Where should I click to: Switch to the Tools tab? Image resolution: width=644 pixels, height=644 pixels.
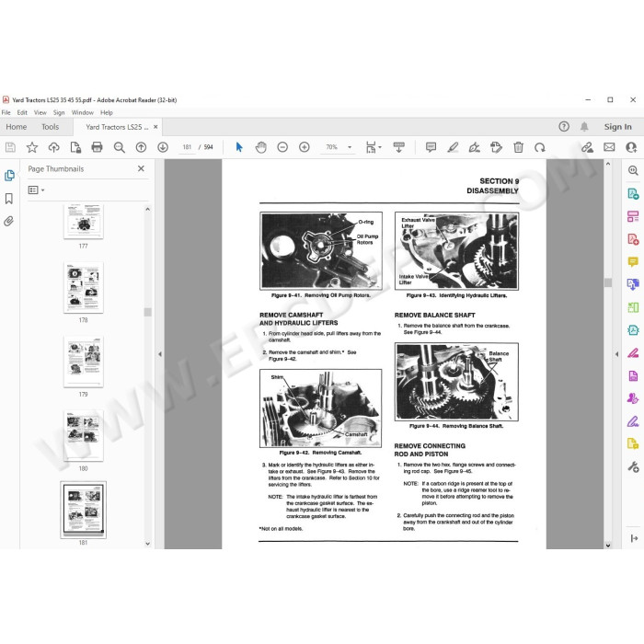tap(50, 127)
